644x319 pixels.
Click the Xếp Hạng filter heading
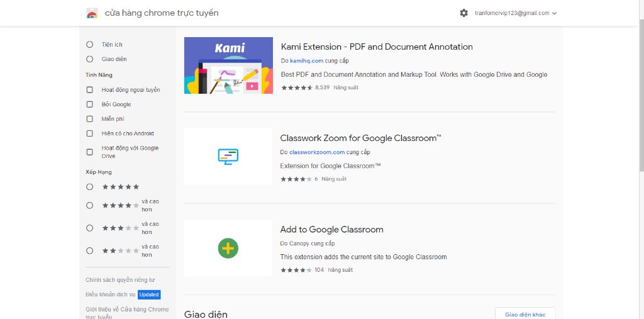coord(99,172)
